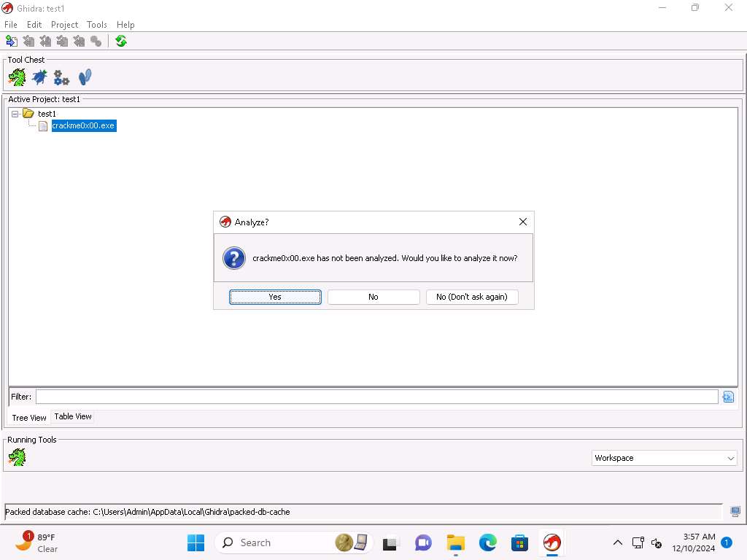Open the Emulator gears tool

(x=62, y=77)
